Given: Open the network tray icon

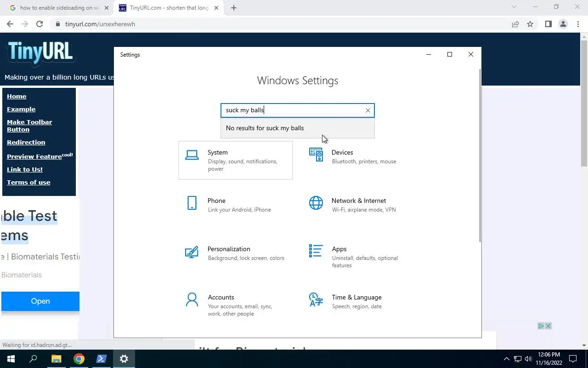Looking at the screenshot, I should pos(518,359).
